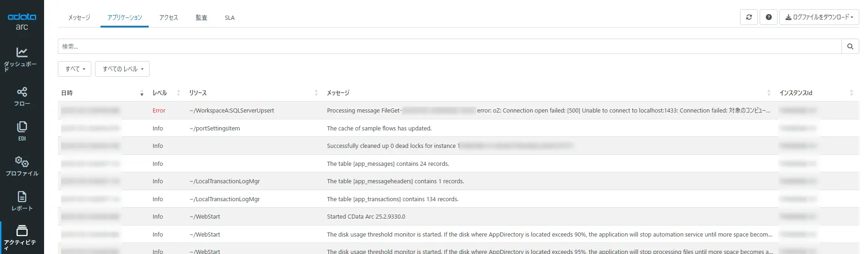This screenshot has height=254, width=868.
Task: Click into the 検索 search field
Action: [x=449, y=46]
